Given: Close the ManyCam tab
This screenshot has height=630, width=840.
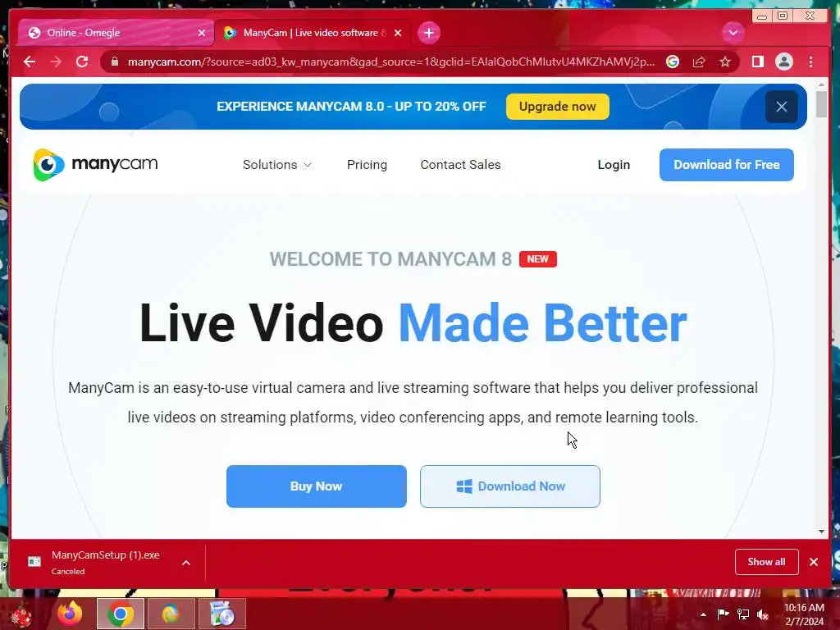Looking at the screenshot, I should tap(398, 33).
